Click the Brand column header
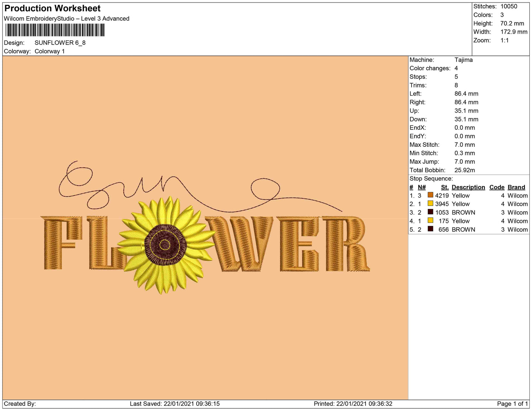This screenshot has height=409, width=532. point(516,187)
